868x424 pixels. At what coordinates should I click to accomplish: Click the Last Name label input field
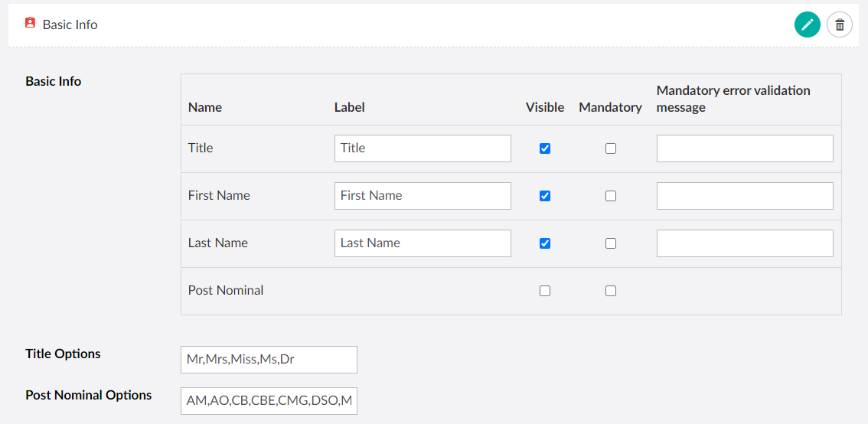click(x=423, y=243)
